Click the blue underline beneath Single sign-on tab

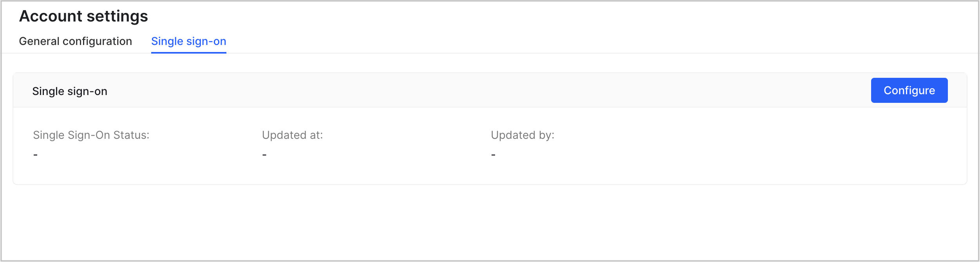(x=188, y=52)
